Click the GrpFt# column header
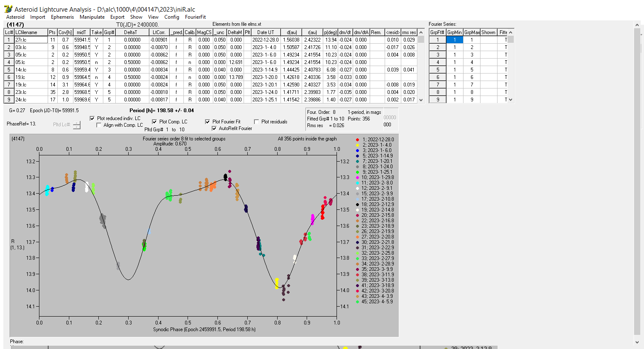 coord(437,32)
